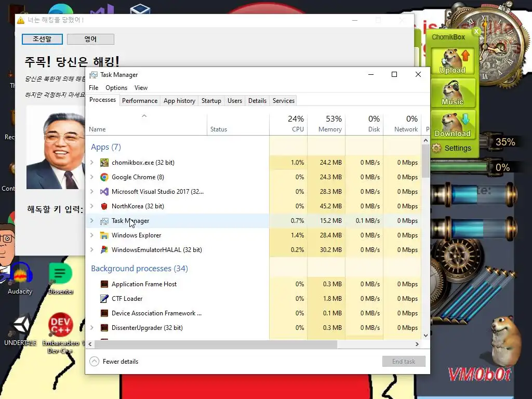Select the Processes tab
The height and width of the screenshot is (399, 532).
102,100
